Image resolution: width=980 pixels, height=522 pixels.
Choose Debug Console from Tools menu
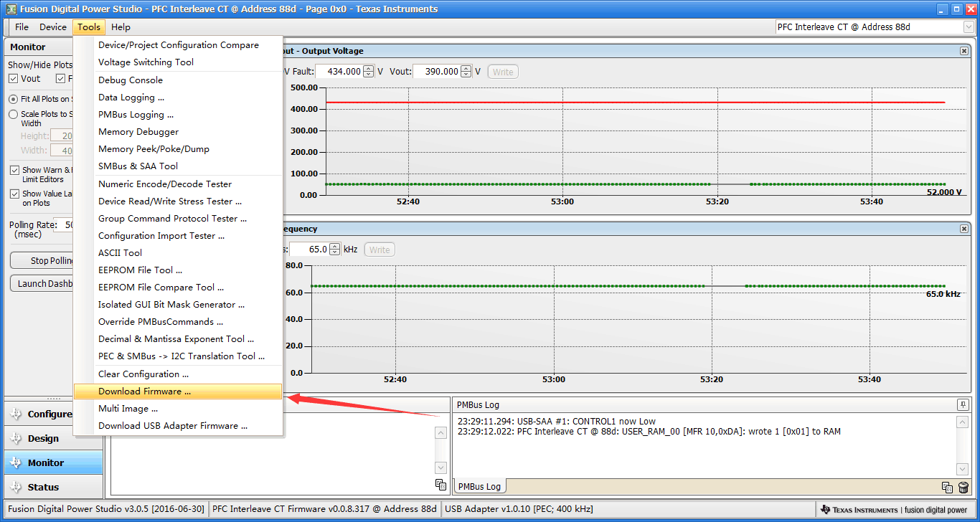click(178, 80)
